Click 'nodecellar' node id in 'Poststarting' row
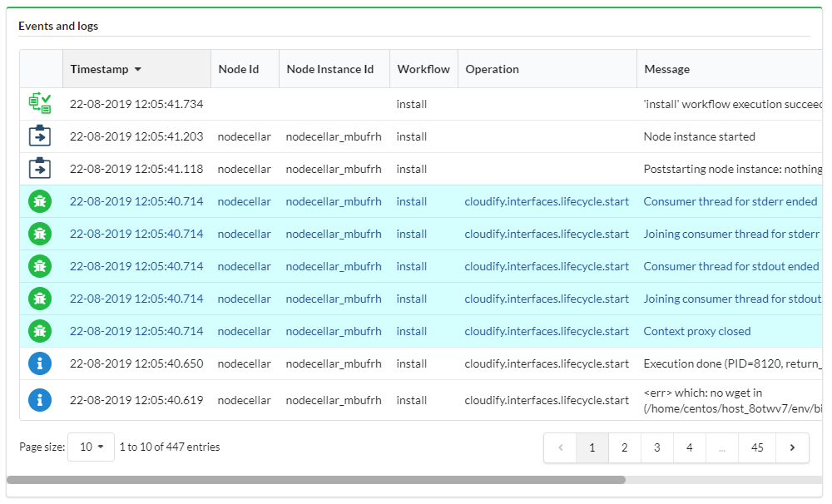Screen dimensions: 832x504 (244, 169)
